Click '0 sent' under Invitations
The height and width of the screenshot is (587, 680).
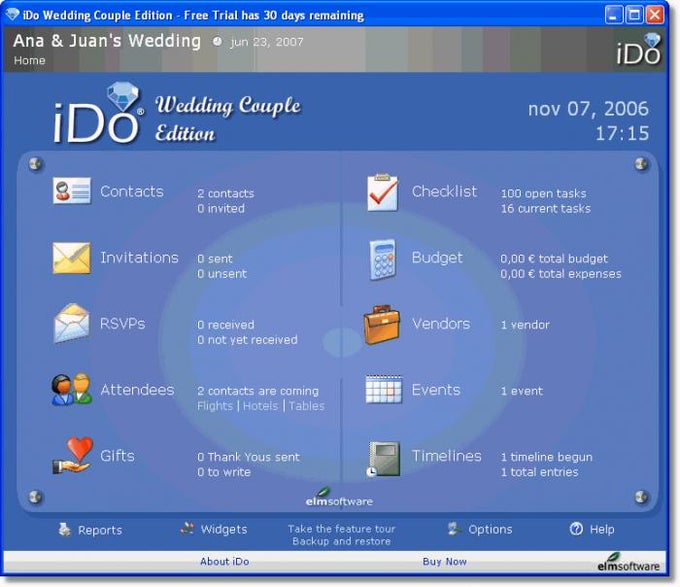pos(215,259)
